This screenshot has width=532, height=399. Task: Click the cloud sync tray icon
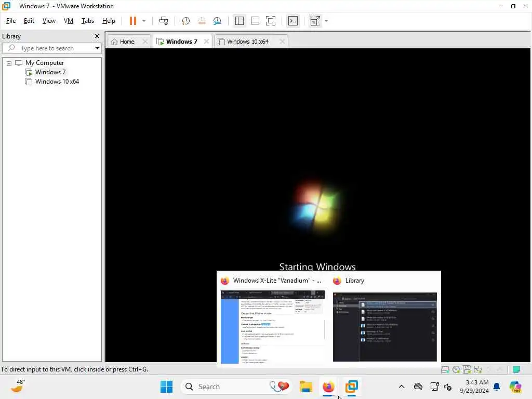coord(418,387)
